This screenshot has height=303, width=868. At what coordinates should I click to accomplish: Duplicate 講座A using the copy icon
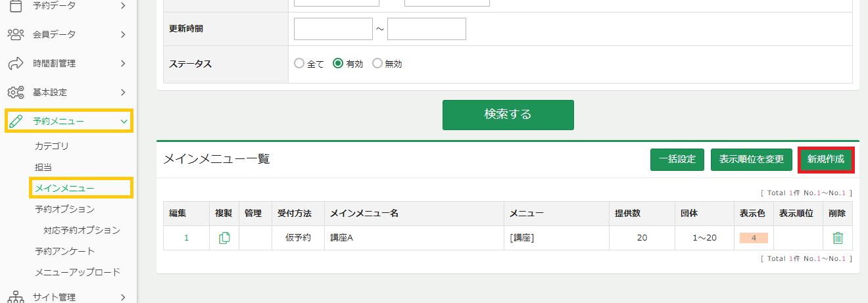[224, 238]
